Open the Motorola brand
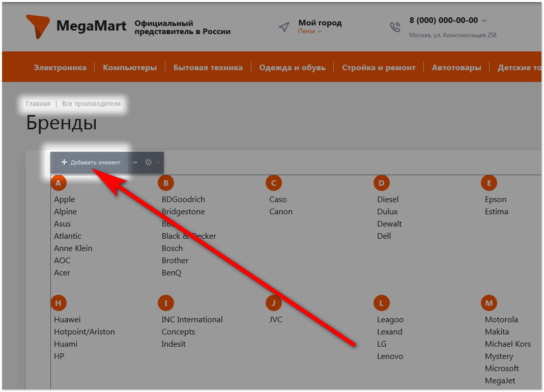This screenshot has width=544, height=392. pyautogui.click(x=501, y=319)
